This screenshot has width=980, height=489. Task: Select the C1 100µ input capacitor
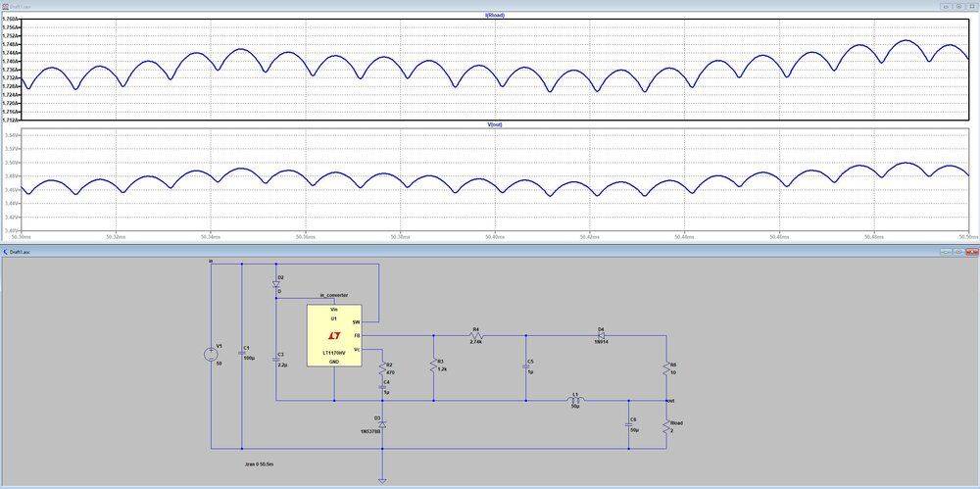click(242, 354)
